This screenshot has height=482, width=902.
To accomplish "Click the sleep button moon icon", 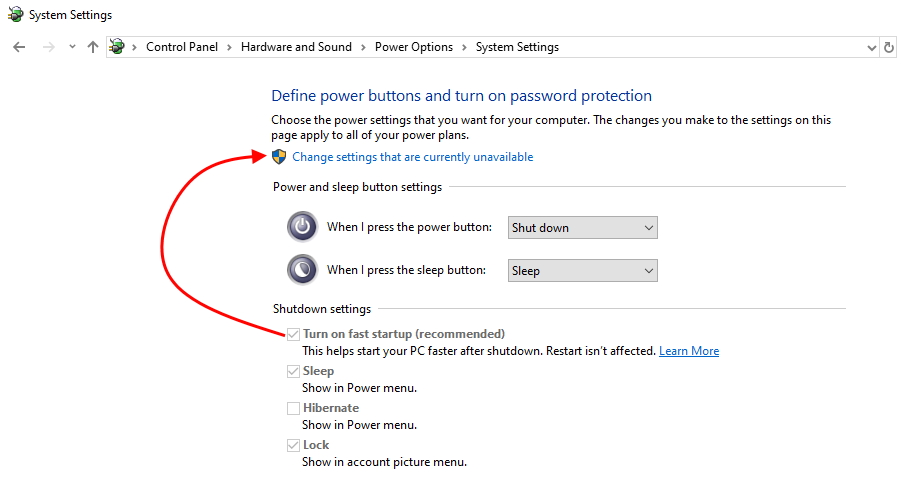I will click(x=303, y=269).
